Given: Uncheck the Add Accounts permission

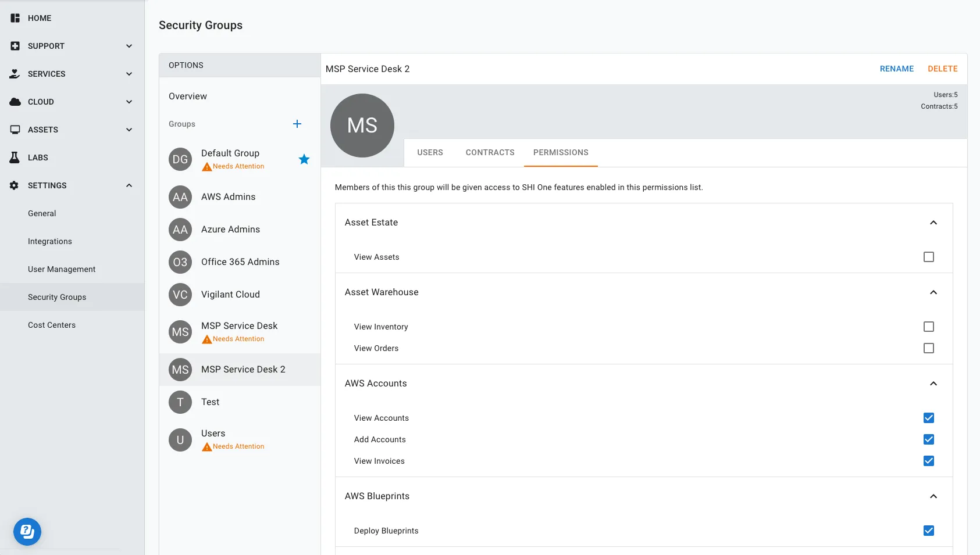Looking at the screenshot, I should 929,439.
